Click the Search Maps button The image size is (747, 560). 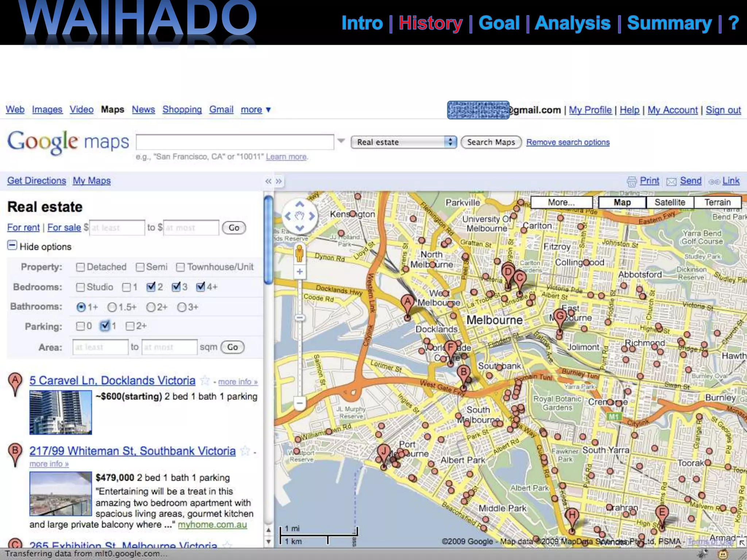pos(491,142)
